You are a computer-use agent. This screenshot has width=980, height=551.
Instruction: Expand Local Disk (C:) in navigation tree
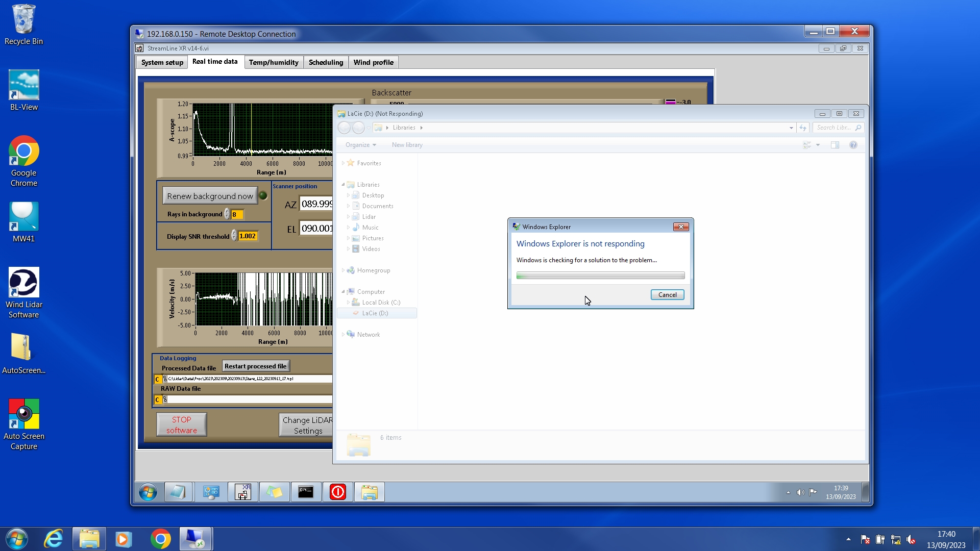click(x=348, y=303)
